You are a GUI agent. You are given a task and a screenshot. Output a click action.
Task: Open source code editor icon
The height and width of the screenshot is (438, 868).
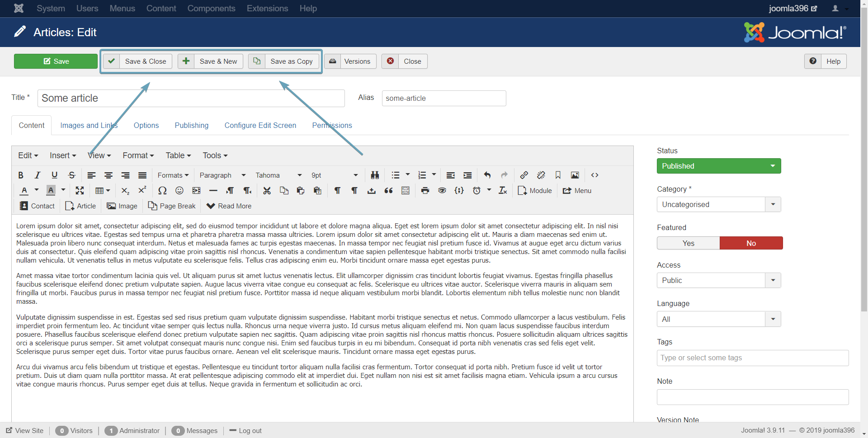point(594,175)
